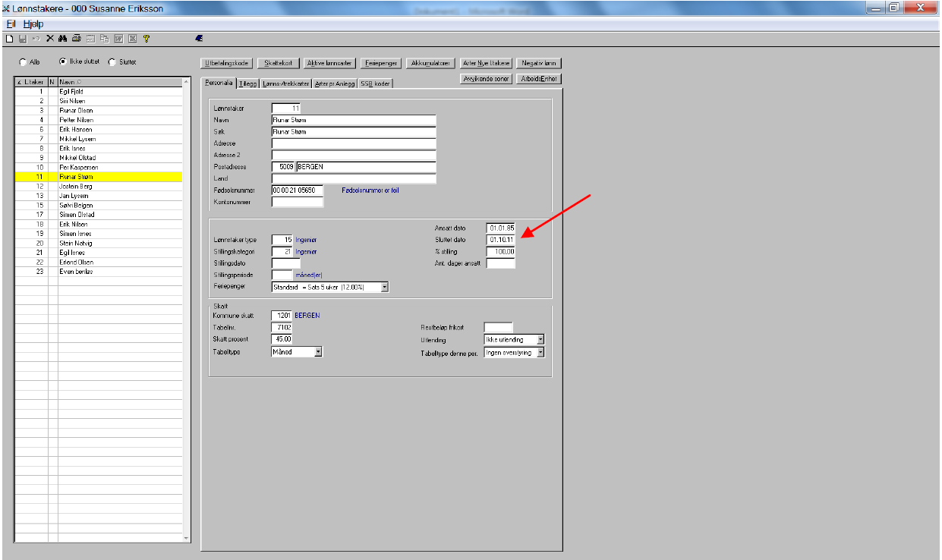Click the Utbetalingskode button
Viewport: 942px width, 560px height.
coord(227,63)
